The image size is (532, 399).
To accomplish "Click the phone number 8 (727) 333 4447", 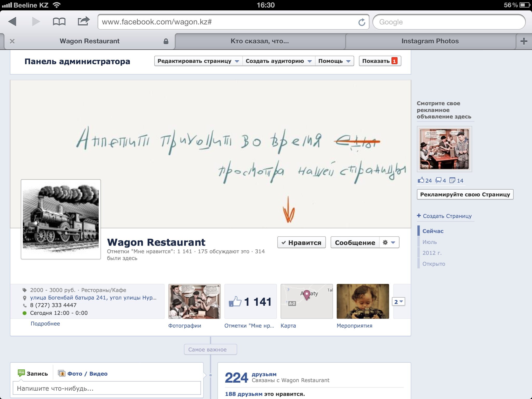I will tap(53, 305).
